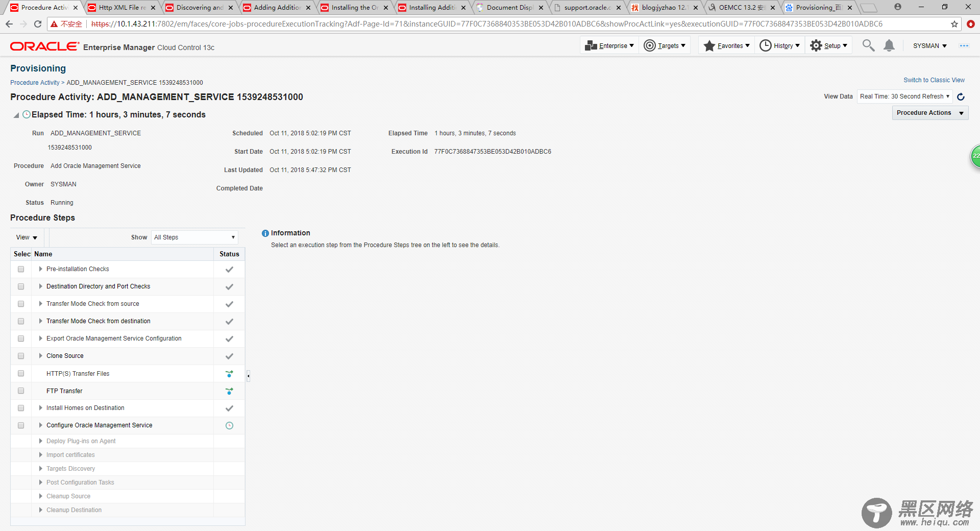Select the FTP Transfer checkbox
The height and width of the screenshot is (531, 980).
21,391
